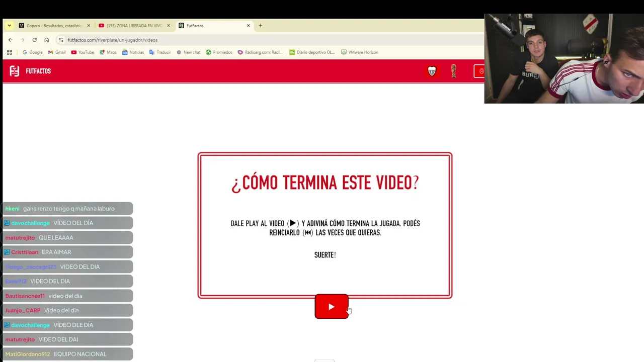Select the club shield icon in header
Screen dimensions: 644x362
(x=432, y=71)
